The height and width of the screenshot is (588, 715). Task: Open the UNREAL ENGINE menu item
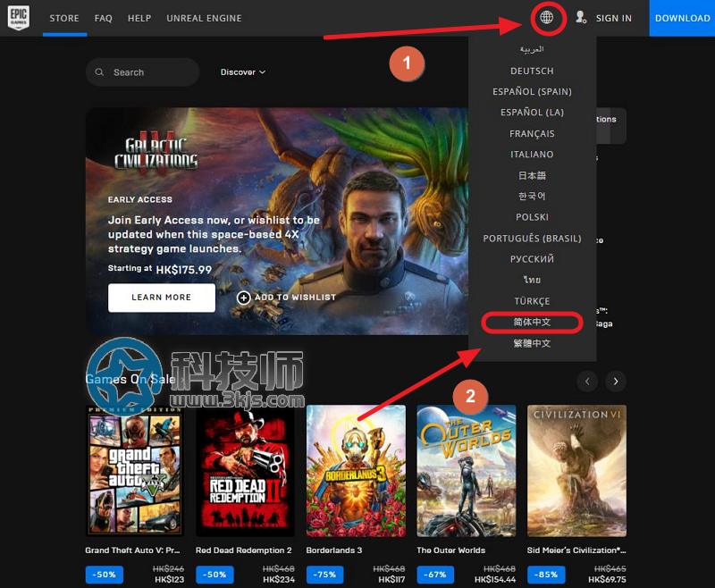[204, 18]
